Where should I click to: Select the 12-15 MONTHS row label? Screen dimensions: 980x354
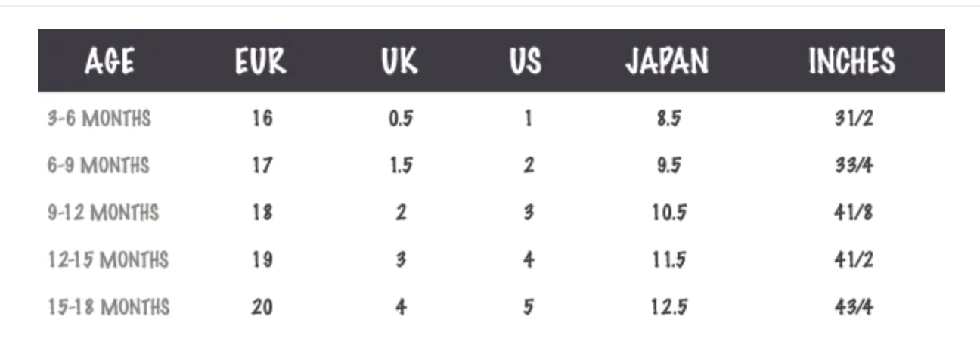[107, 260]
